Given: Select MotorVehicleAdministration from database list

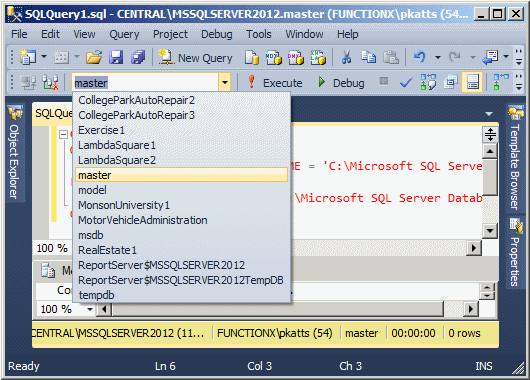Looking at the screenshot, I should 182,220.
